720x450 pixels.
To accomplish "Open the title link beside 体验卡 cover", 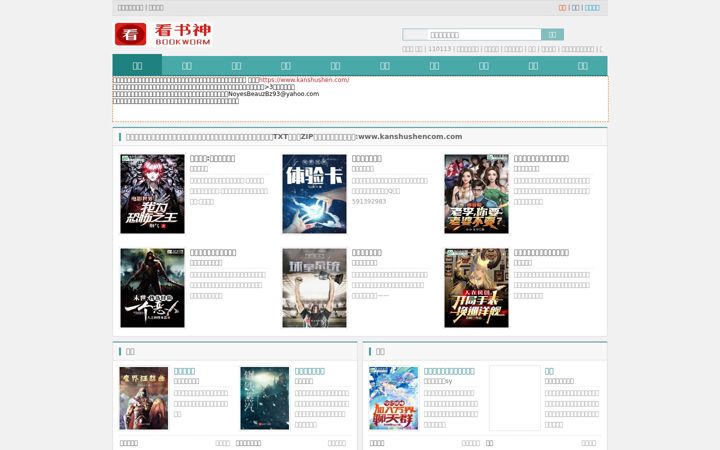I will [367, 158].
